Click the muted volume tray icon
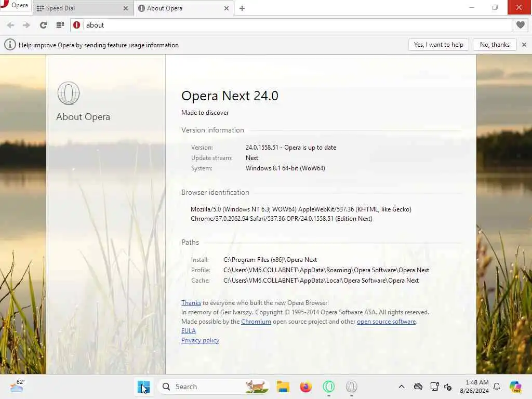The width and height of the screenshot is (532, 399). (447, 387)
